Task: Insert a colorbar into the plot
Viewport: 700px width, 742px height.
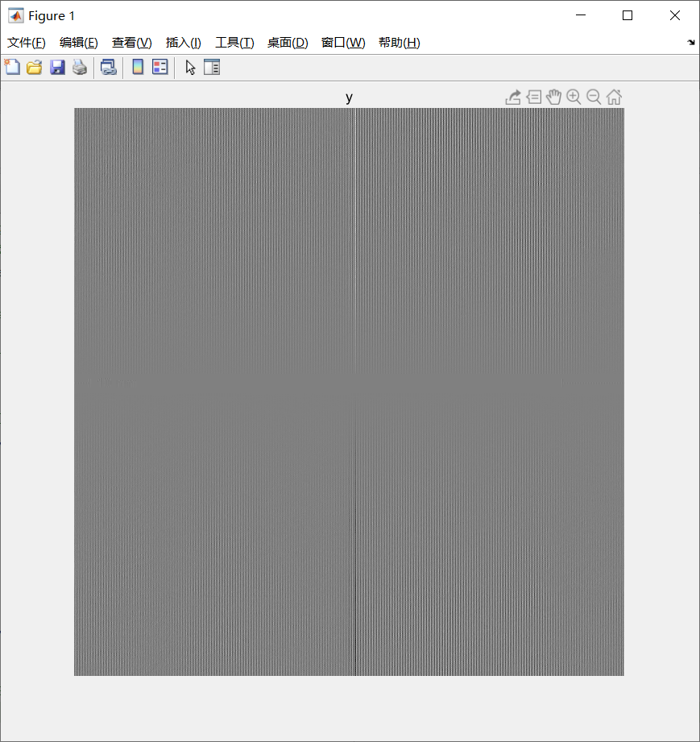Action: pyautogui.click(x=137, y=67)
